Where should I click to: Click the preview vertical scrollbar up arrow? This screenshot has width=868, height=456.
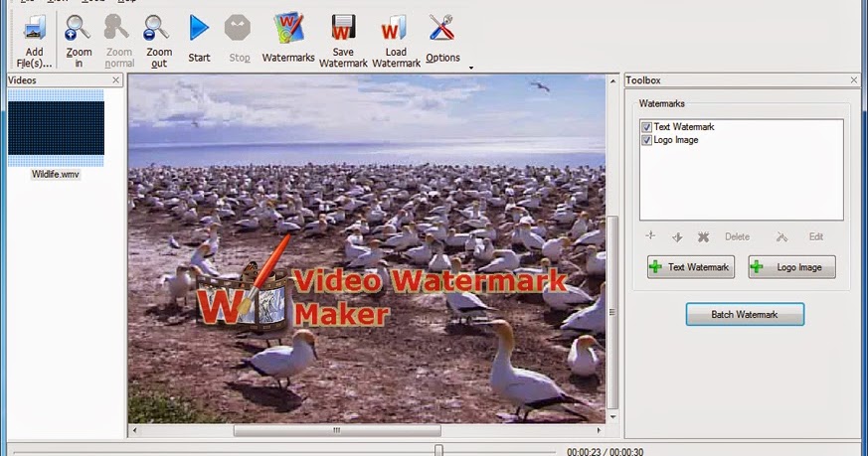point(612,81)
